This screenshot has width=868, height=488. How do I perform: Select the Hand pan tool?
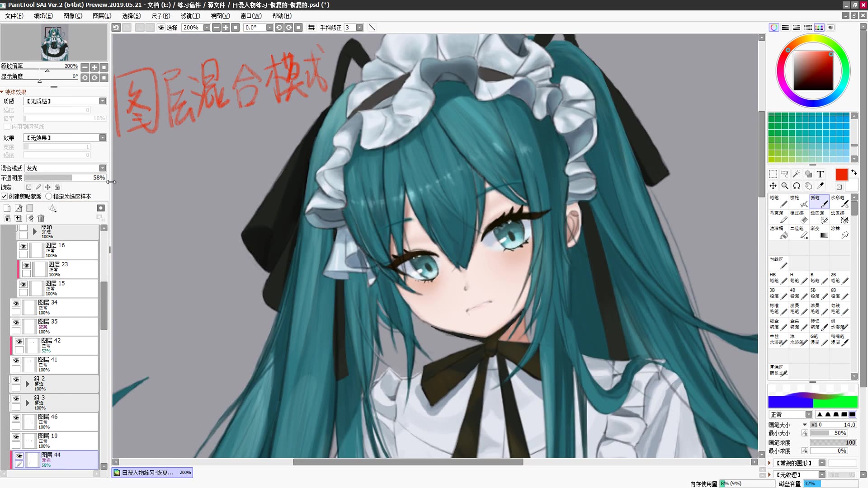click(x=808, y=186)
